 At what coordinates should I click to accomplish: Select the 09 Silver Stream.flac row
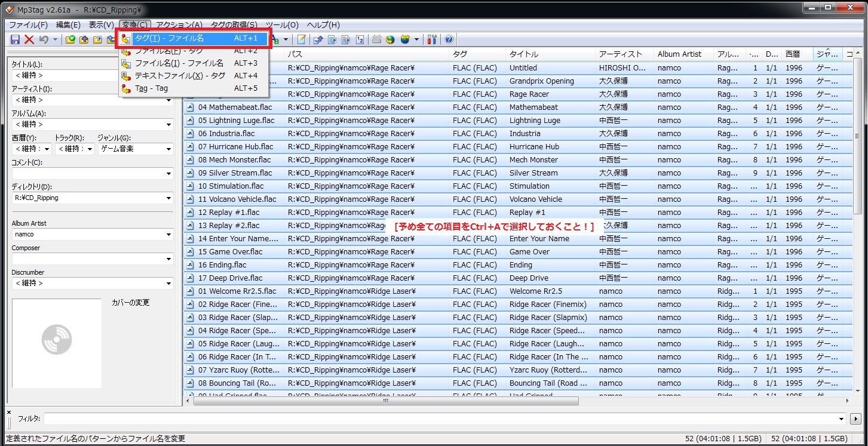tap(518, 173)
